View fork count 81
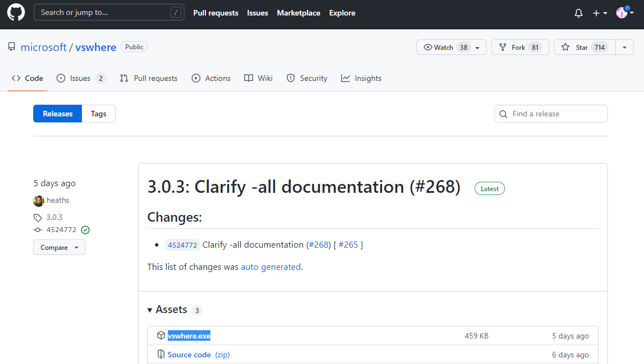Viewport: 644px width, 364px height. [535, 47]
